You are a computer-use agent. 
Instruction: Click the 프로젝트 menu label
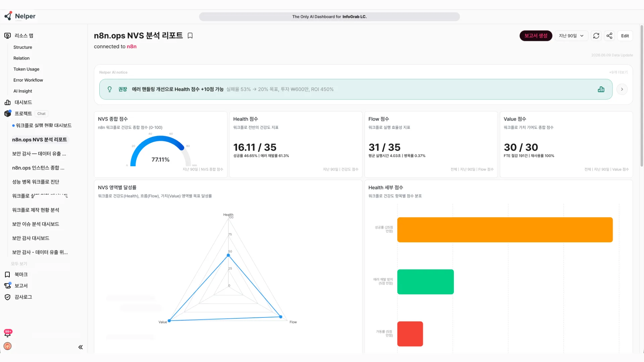[x=23, y=114]
